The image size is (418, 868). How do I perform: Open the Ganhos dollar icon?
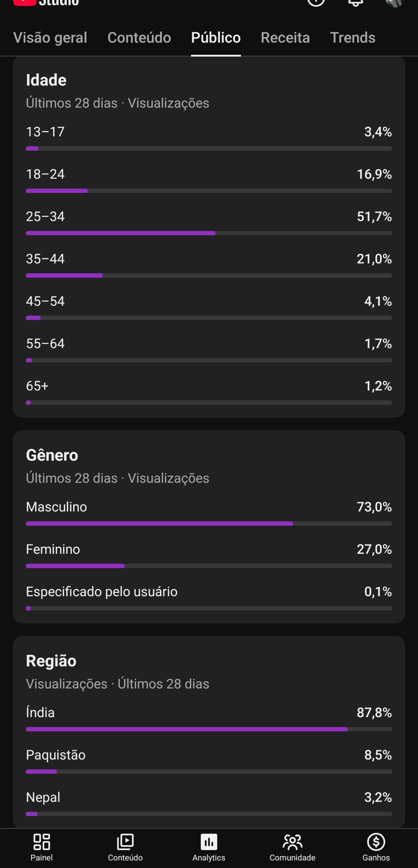pyautogui.click(x=376, y=842)
